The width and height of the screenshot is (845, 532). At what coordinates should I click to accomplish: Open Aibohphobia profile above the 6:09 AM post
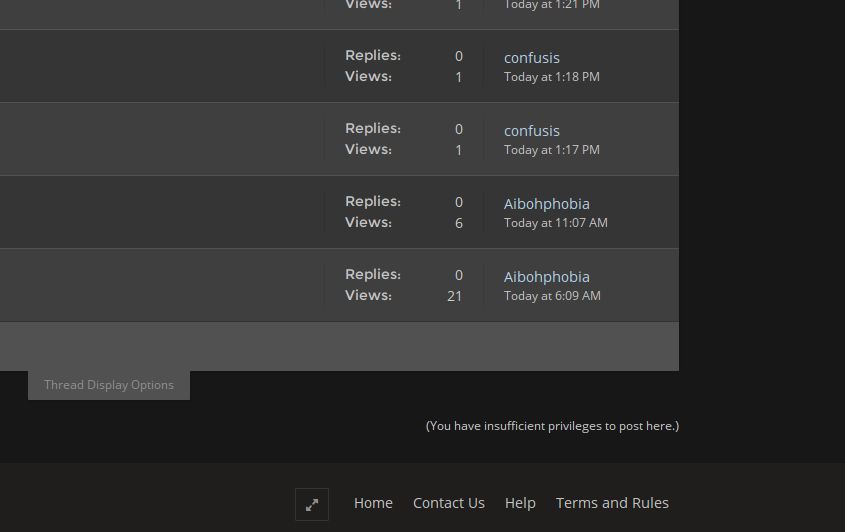[546, 277]
